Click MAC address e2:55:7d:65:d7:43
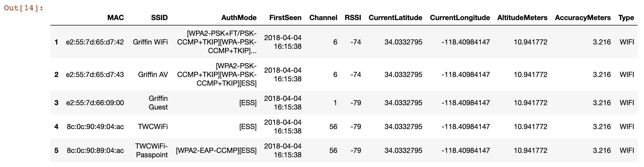 click(95, 75)
